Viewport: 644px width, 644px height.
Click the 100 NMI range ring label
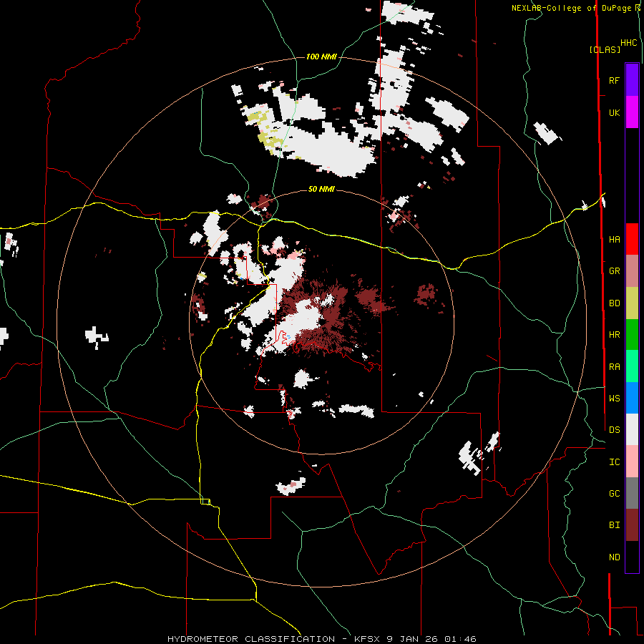point(321,57)
